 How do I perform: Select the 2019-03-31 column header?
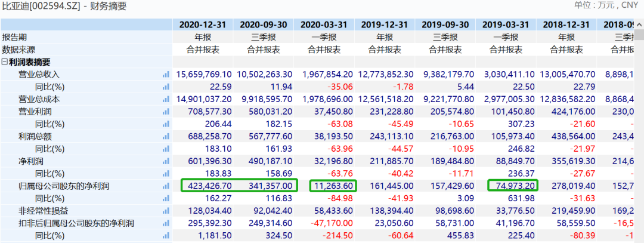[x=506, y=24]
